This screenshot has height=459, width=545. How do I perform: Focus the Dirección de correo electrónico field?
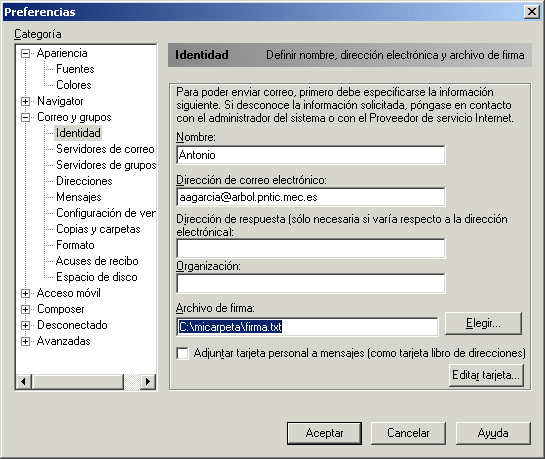point(311,197)
